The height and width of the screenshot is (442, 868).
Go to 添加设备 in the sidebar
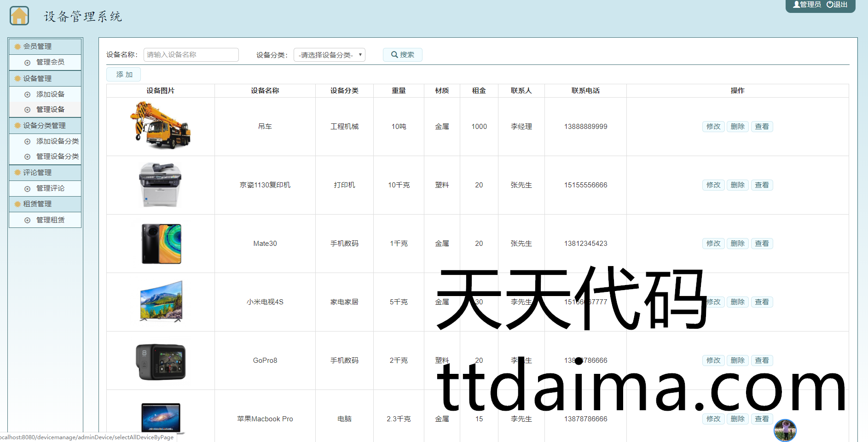50,94
